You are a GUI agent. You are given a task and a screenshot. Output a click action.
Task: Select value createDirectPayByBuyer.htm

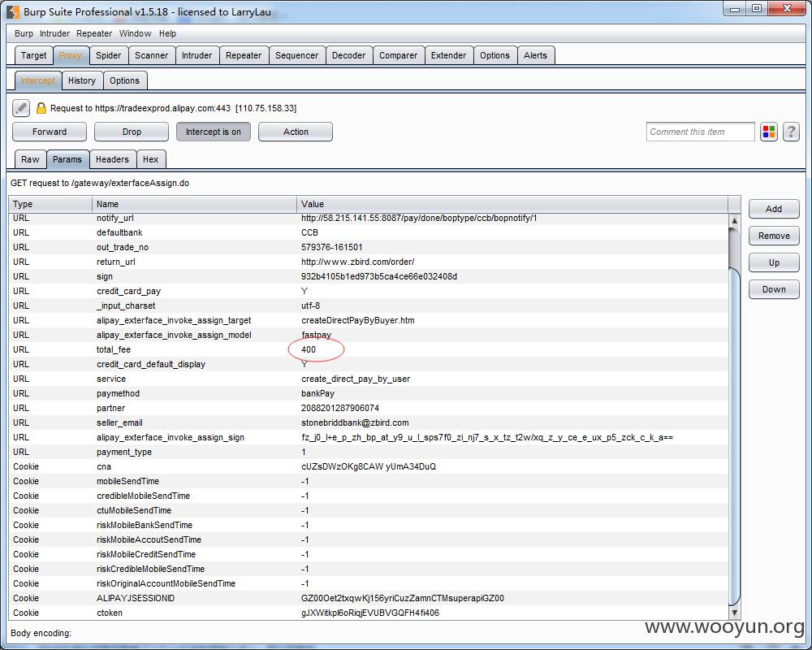coord(358,320)
